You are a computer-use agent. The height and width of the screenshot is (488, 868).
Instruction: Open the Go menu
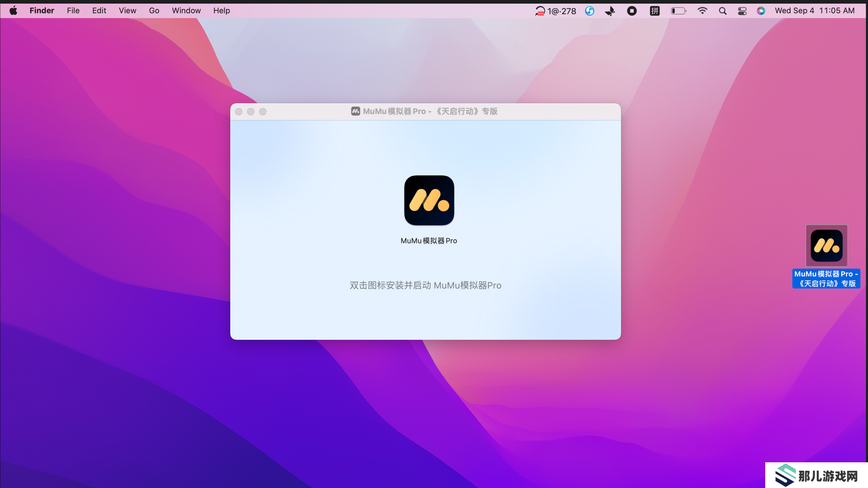coord(154,11)
